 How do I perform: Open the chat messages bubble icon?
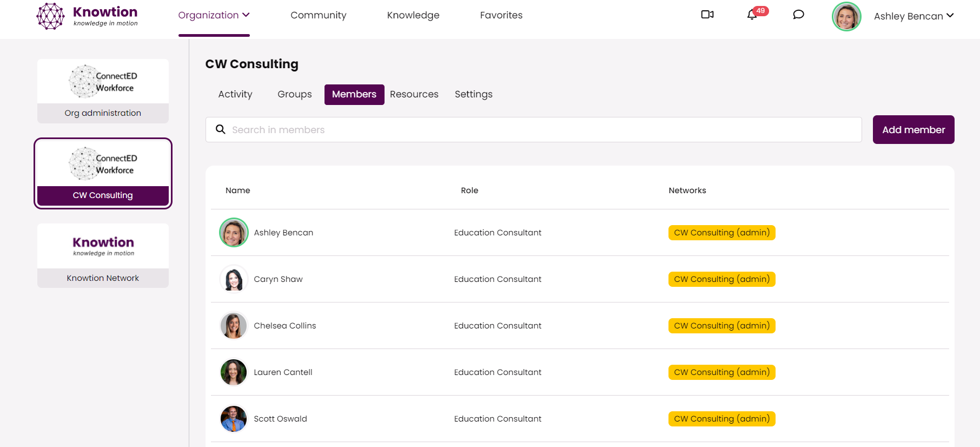tap(798, 15)
